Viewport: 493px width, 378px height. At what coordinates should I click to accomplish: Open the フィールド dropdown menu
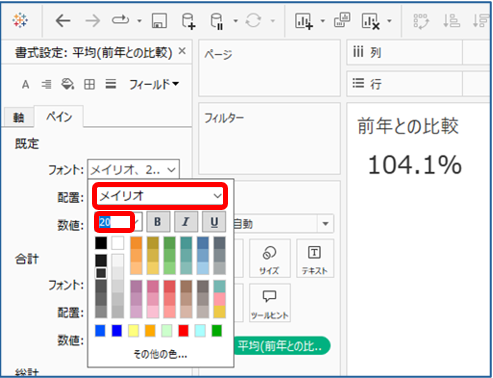(154, 84)
